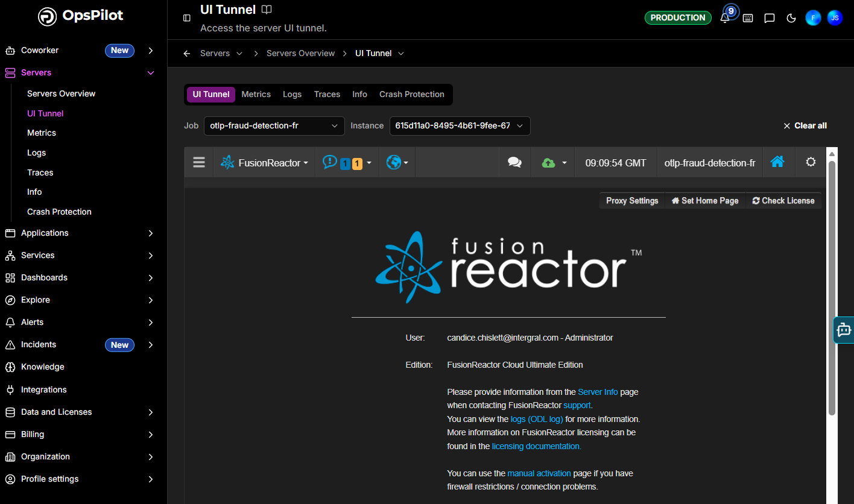Open docs book icon beside UI Tunnel title
The height and width of the screenshot is (504, 854).
pyautogui.click(x=267, y=10)
